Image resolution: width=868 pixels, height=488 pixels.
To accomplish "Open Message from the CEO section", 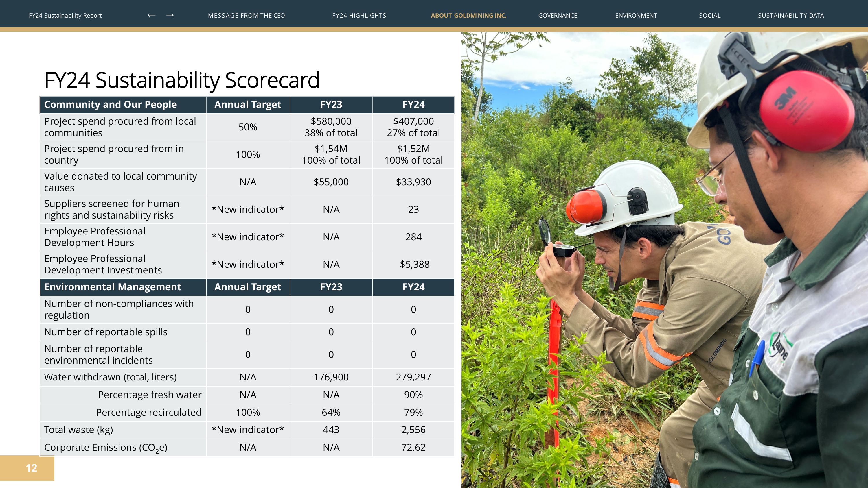I will (246, 16).
